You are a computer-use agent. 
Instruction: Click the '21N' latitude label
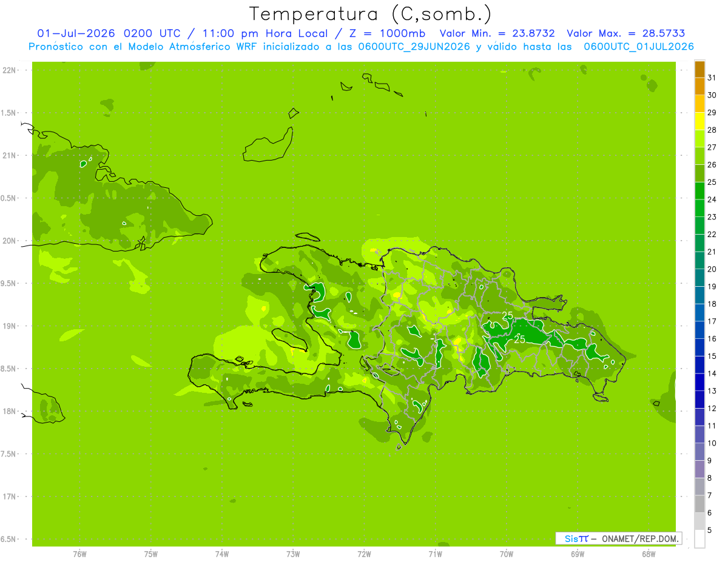(10, 156)
